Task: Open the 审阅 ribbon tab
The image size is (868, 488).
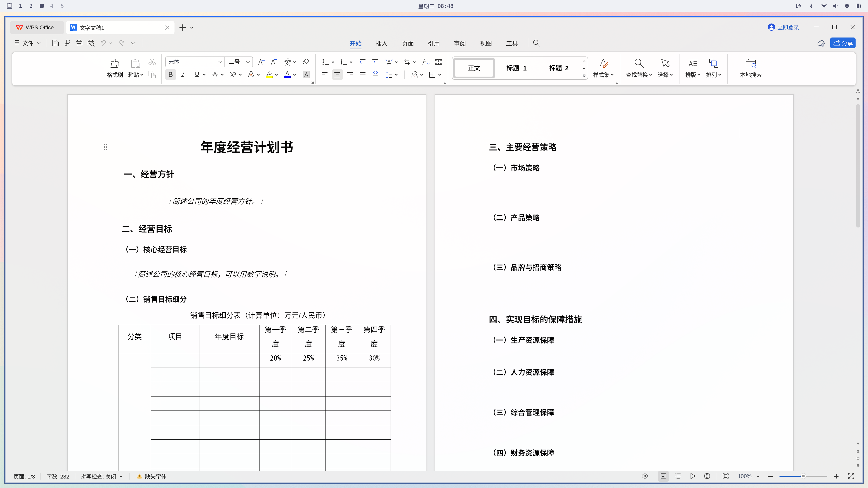Action: pyautogui.click(x=460, y=43)
